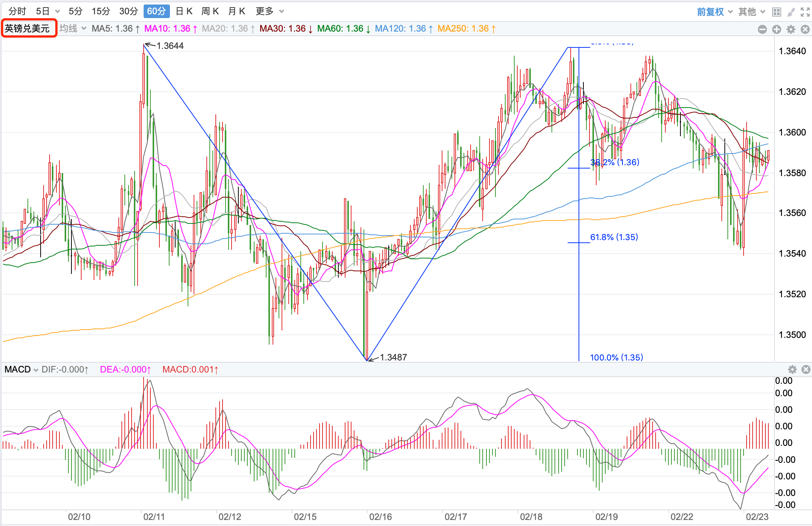Open the 均线 overlay indicator dropdown
The width and height of the screenshot is (812, 526).
point(73,29)
